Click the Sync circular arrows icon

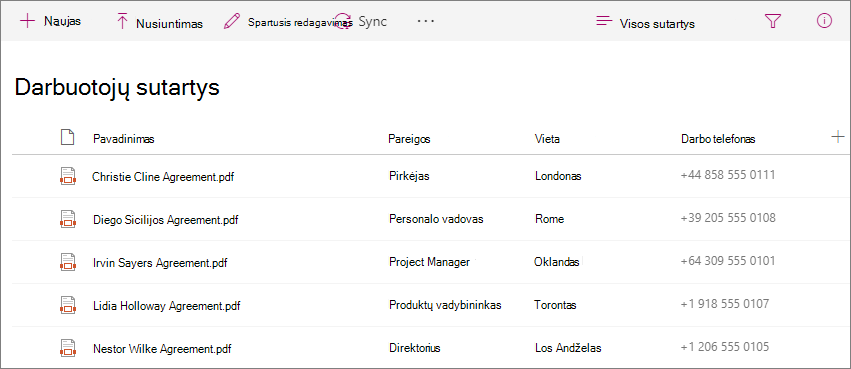point(342,22)
